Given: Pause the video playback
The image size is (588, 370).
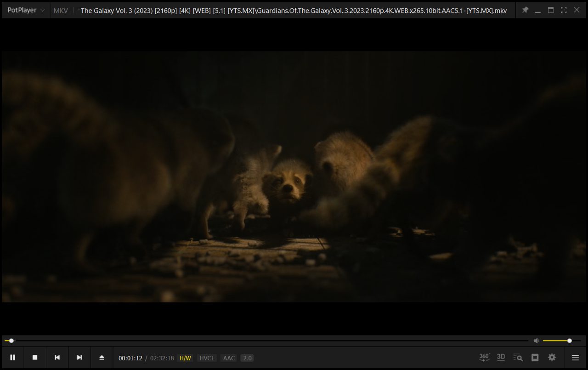Looking at the screenshot, I should click(13, 358).
